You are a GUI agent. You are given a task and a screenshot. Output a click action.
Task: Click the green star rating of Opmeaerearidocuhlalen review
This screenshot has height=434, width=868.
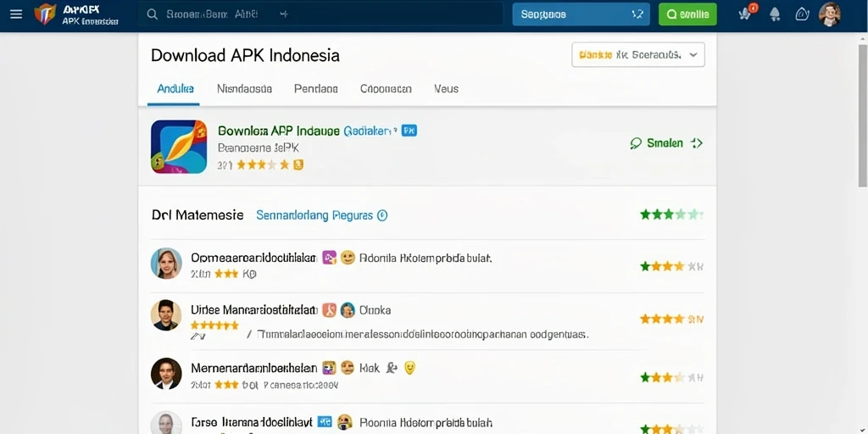[x=671, y=266]
